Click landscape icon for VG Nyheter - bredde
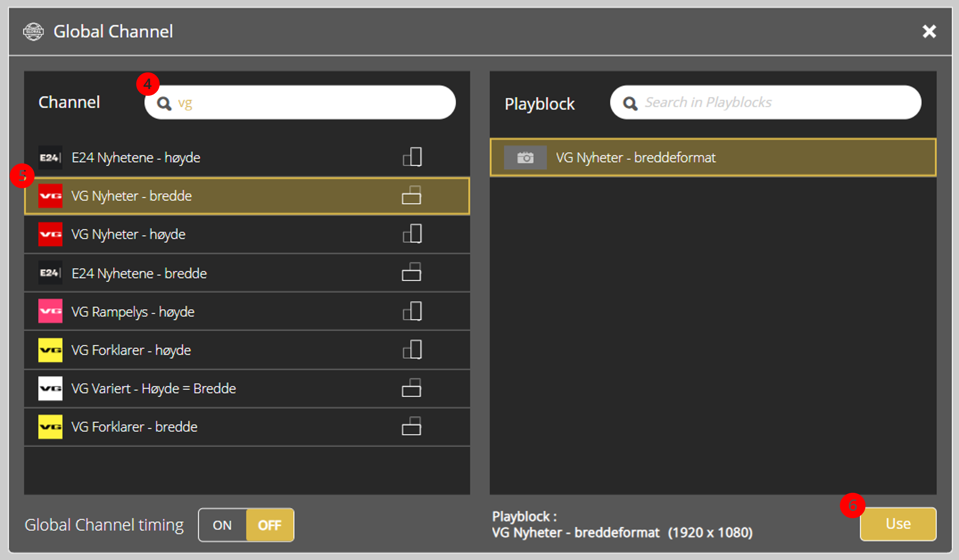This screenshot has width=959, height=560. pos(412,195)
